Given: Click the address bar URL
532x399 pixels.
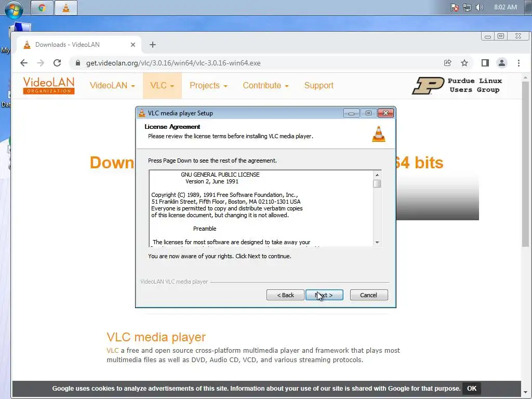Looking at the screenshot, I should click(173, 63).
